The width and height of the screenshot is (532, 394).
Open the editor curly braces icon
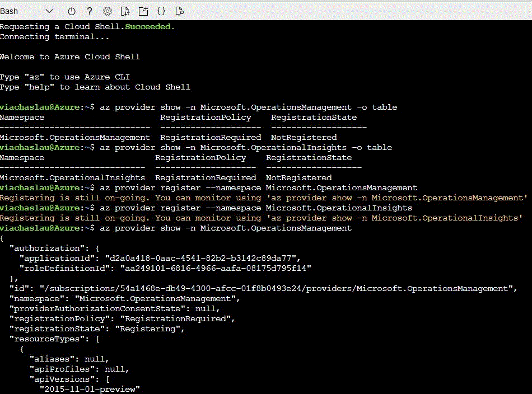(161, 11)
